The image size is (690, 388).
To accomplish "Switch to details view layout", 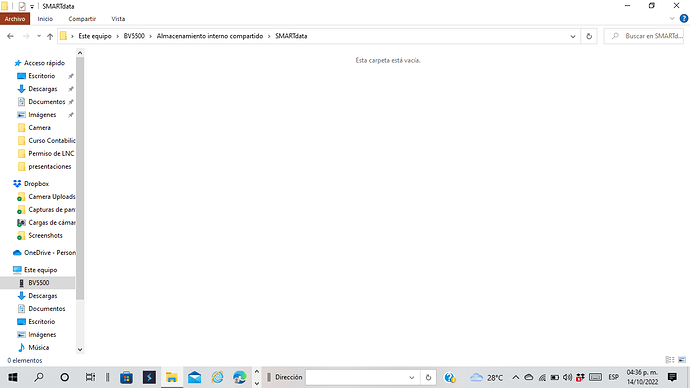I will (670, 360).
